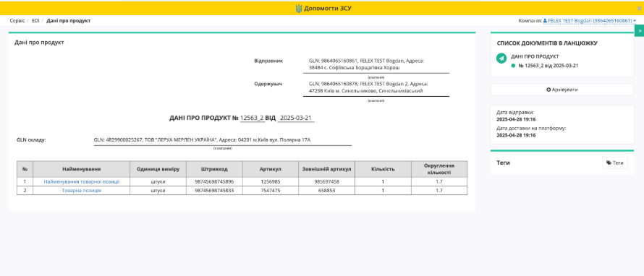Go to EDI in breadcrumb
The image size is (644, 276).
click(35, 20)
